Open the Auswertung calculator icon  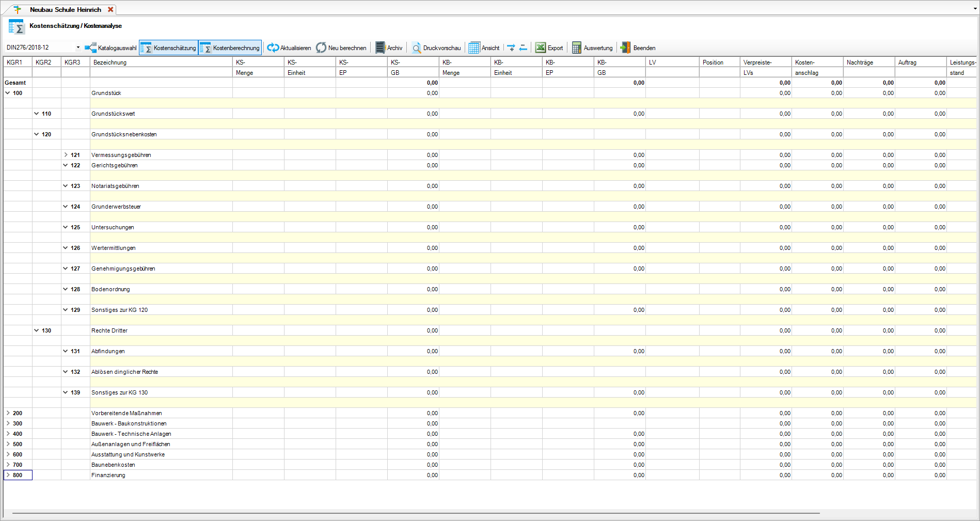click(x=577, y=48)
